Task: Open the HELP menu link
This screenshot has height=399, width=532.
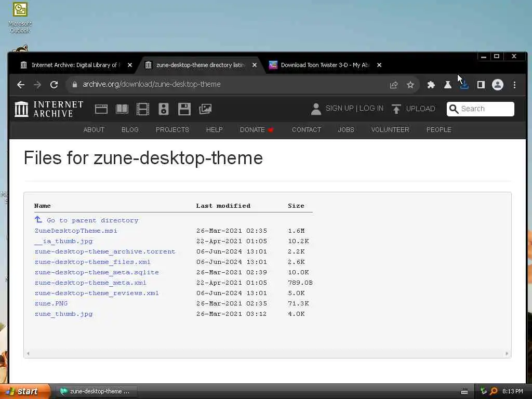Action: 215,129
